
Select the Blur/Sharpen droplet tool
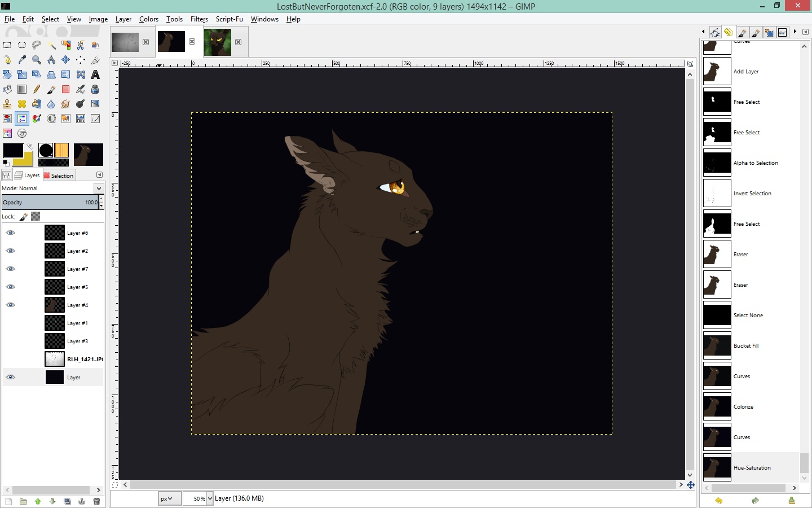51,104
